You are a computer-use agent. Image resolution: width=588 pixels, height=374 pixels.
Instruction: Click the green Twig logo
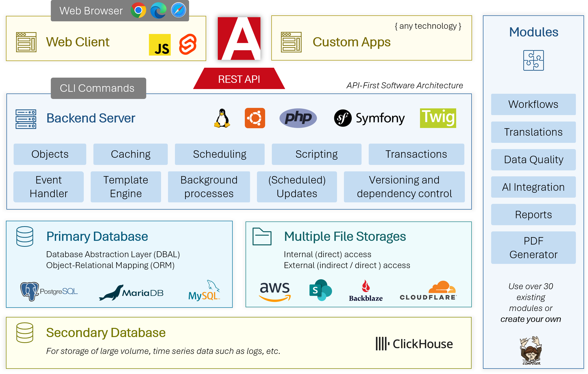coord(438,118)
